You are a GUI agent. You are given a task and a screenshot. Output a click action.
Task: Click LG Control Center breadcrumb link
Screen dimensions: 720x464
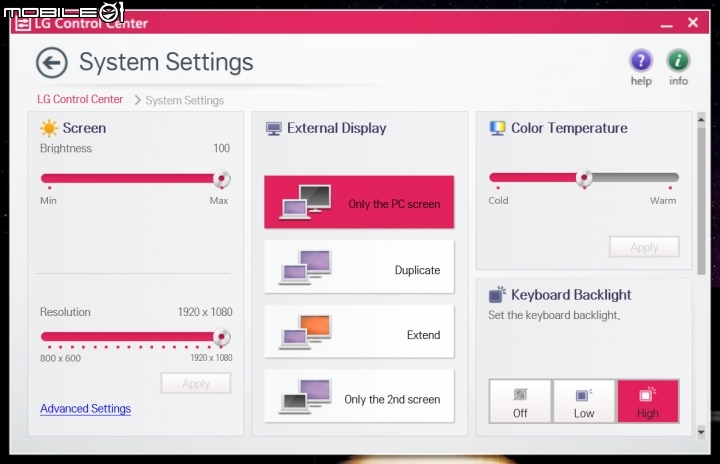(x=80, y=99)
